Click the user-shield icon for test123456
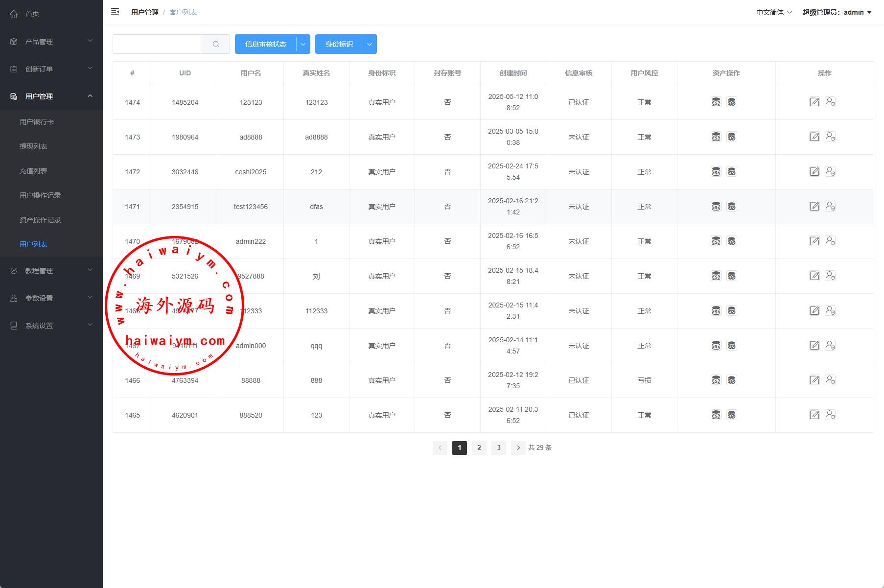 [830, 207]
